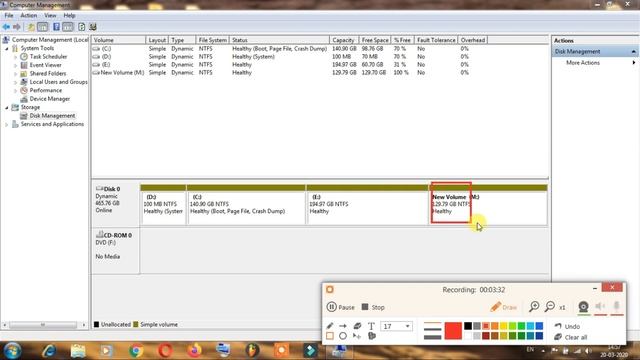Screen dimensions: 640x360
Task: Select the rectangle shape tool in the recorder
Action: point(330,336)
